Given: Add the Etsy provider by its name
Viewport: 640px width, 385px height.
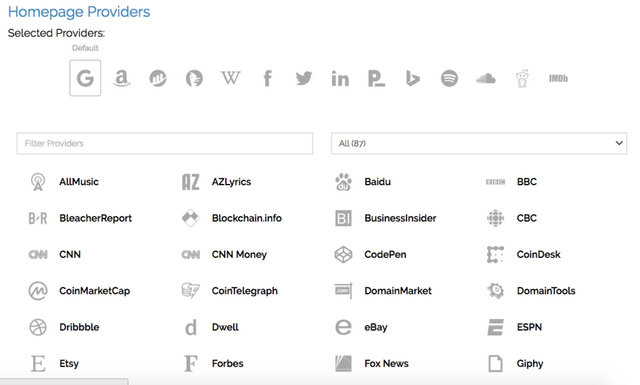Looking at the screenshot, I should click(69, 364).
